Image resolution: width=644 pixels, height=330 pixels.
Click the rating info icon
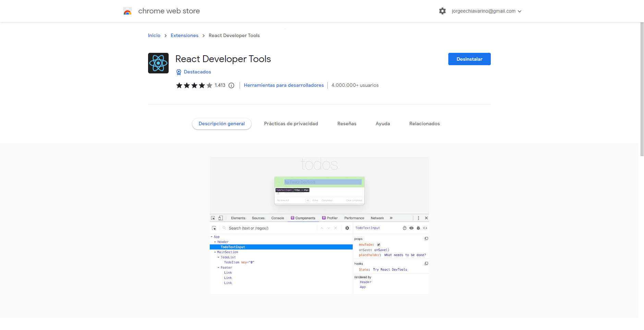(x=231, y=85)
